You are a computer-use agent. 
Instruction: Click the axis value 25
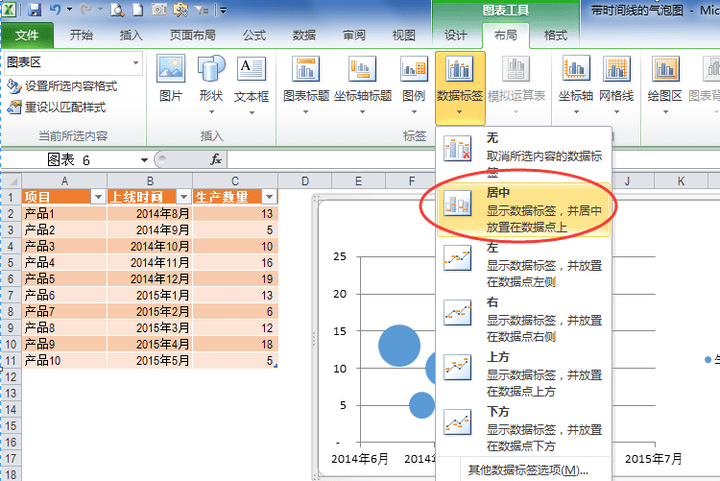340,256
